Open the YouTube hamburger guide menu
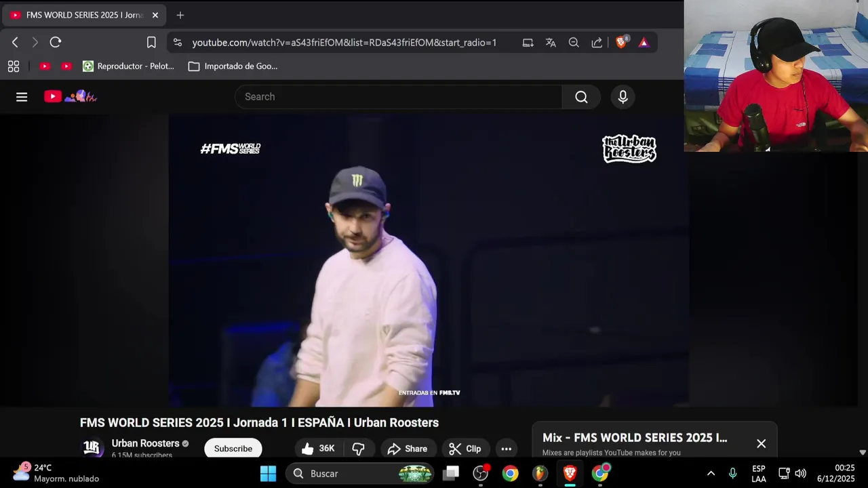The width and height of the screenshot is (868, 488). [x=22, y=97]
